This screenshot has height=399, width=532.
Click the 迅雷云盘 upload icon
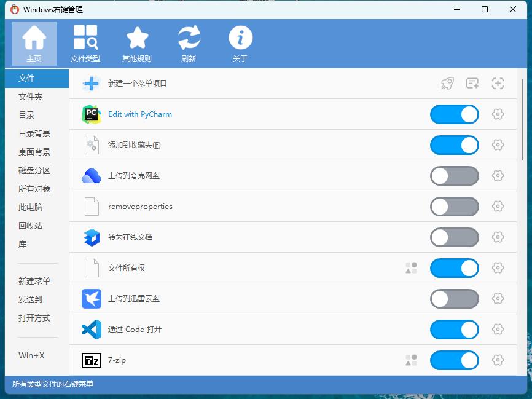pyautogui.click(x=91, y=299)
